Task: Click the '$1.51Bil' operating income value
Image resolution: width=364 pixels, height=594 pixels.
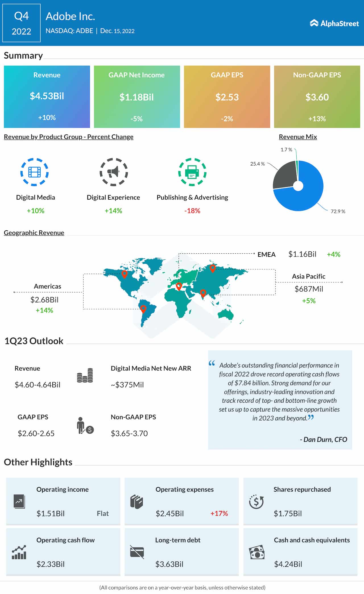Action: point(51,514)
